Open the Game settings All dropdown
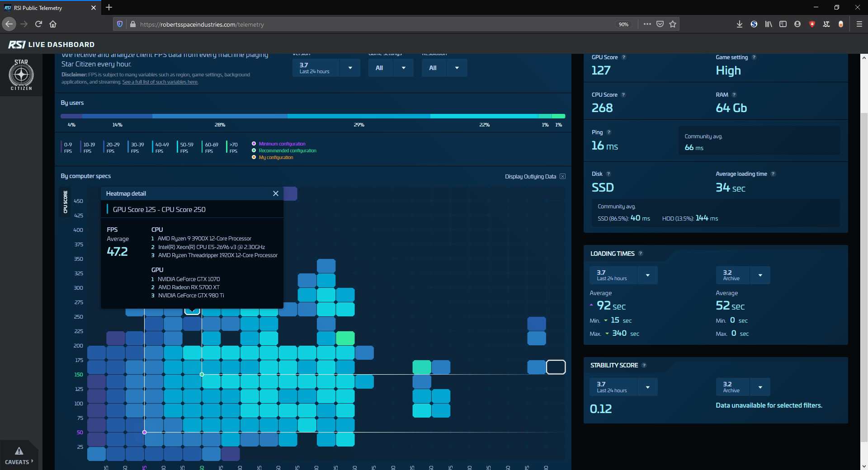Image resolution: width=868 pixels, height=470 pixels. click(403, 68)
